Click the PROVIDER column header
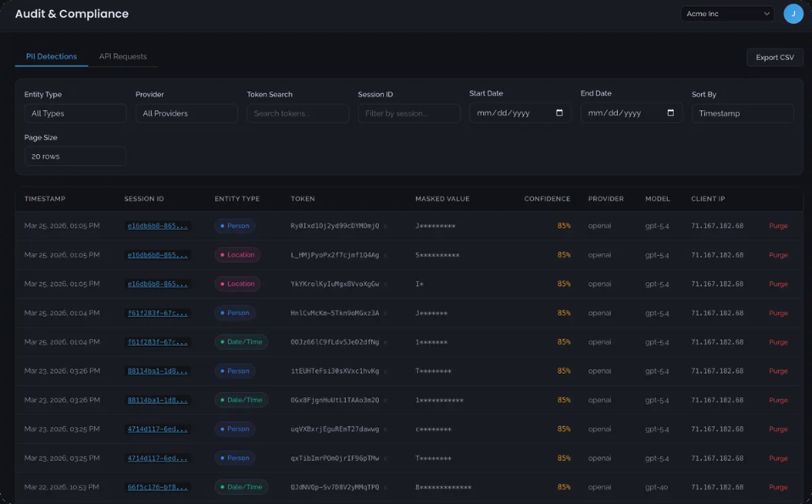Screen dimensions: 812x504 606,199
